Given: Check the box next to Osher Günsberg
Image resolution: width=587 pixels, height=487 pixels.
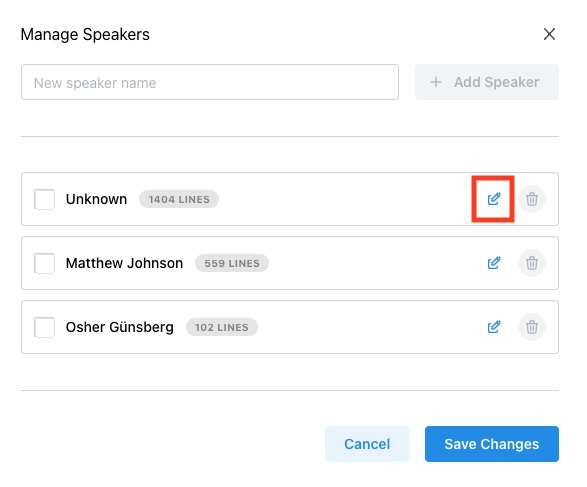Looking at the screenshot, I should [44, 327].
